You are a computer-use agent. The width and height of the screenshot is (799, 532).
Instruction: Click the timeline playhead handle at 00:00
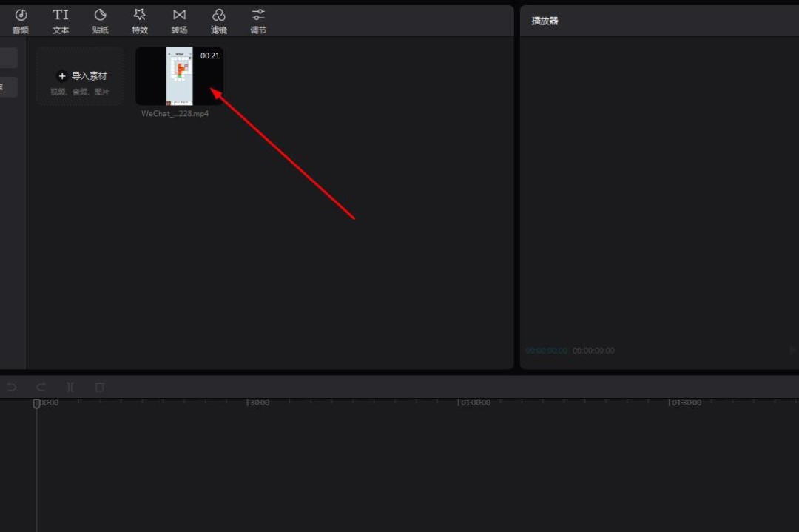36,403
